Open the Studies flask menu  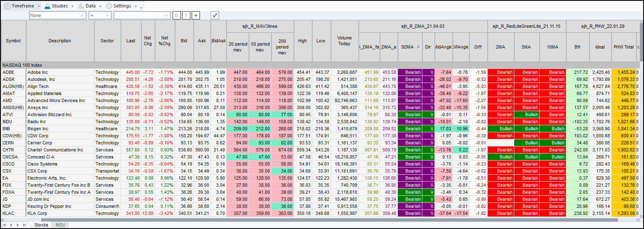(x=59, y=6)
